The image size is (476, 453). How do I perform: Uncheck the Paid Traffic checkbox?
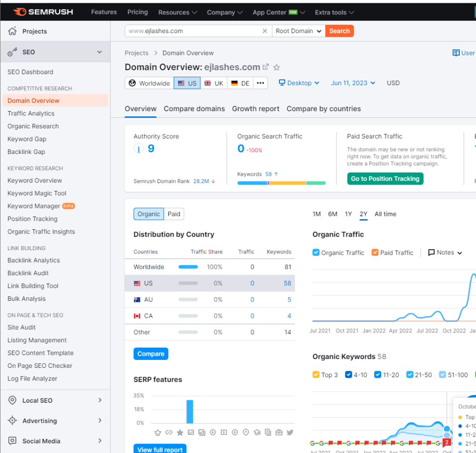click(375, 253)
